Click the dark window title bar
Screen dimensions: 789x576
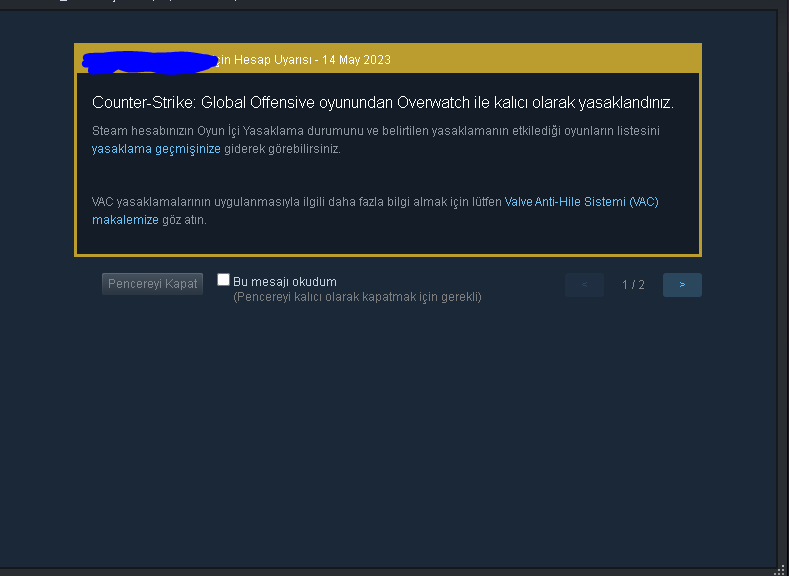point(394,4)
